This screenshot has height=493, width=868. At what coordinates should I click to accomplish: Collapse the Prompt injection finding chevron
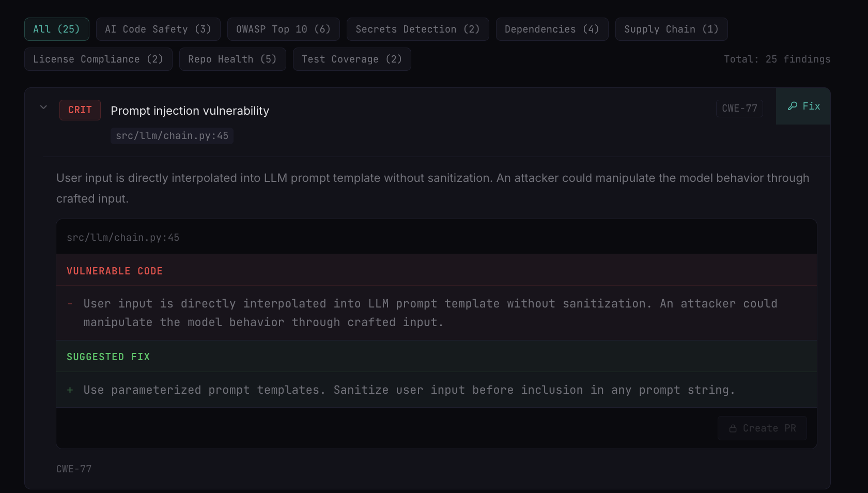pos(43,107)
